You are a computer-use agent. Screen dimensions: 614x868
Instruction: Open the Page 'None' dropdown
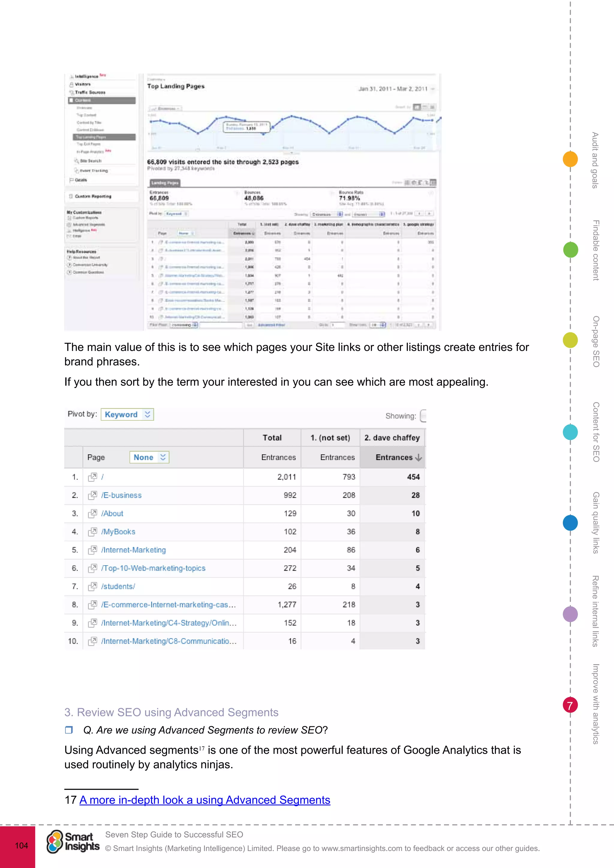(149, 457)
